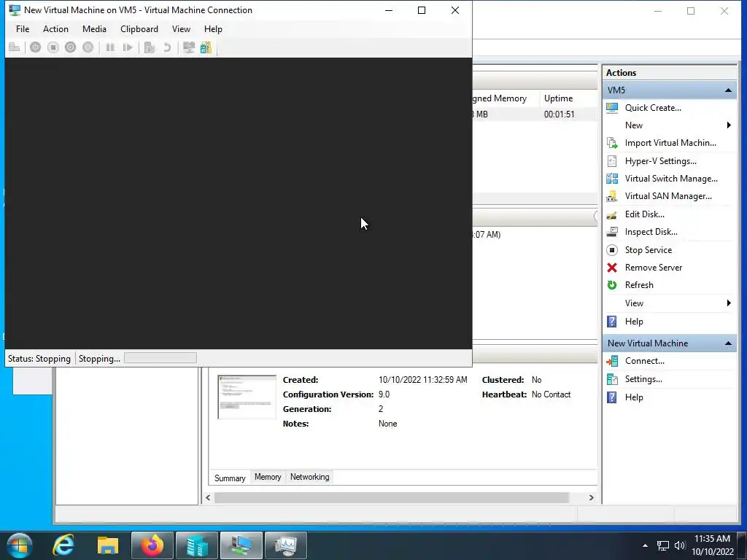Click the Status: Stopping status text

click(39, 359)
